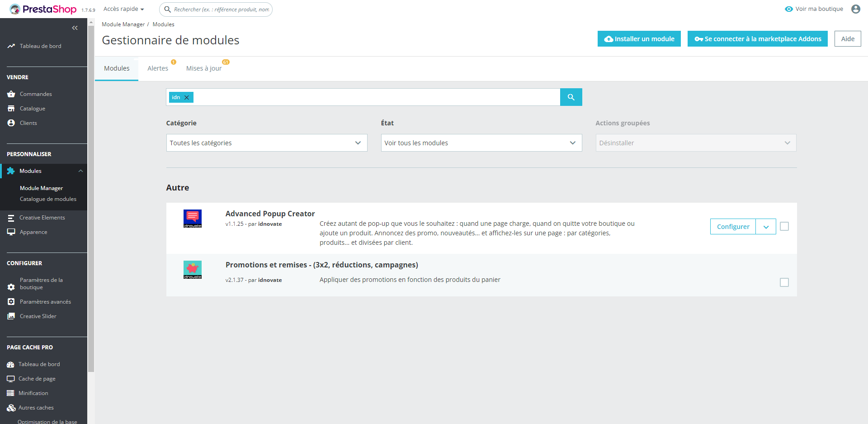Viewport: 868px width, 424px height.
Task: Click the Modules breadcrumb link
Action: (163, 24)
